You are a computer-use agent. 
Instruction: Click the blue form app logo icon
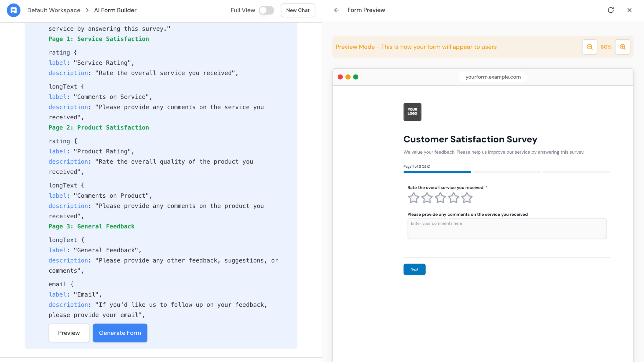tap(13, 10)
